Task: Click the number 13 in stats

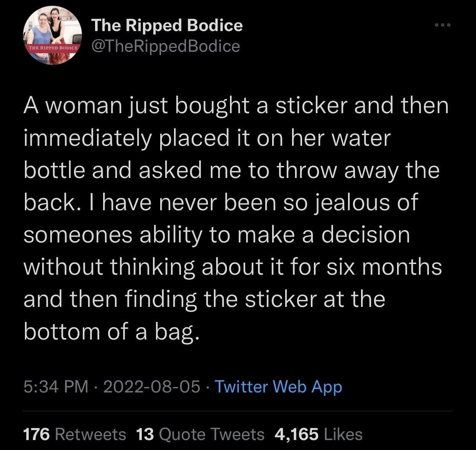Action: click(x=145, y=434)
